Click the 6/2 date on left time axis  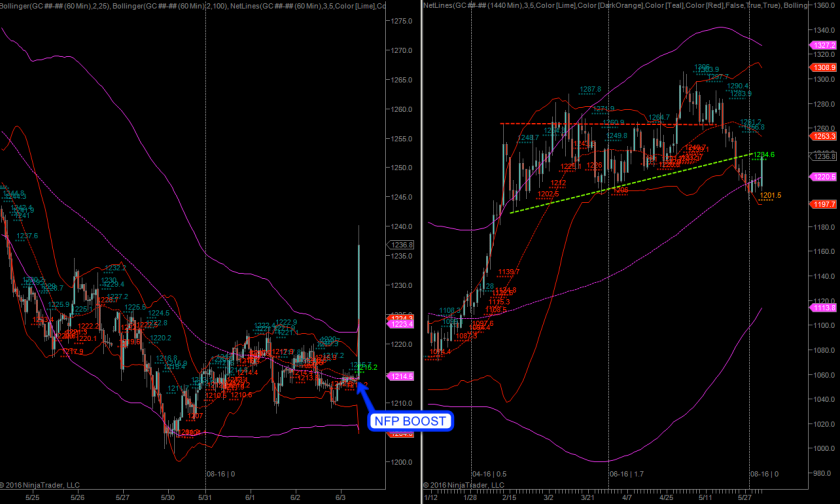click(295, 498)
